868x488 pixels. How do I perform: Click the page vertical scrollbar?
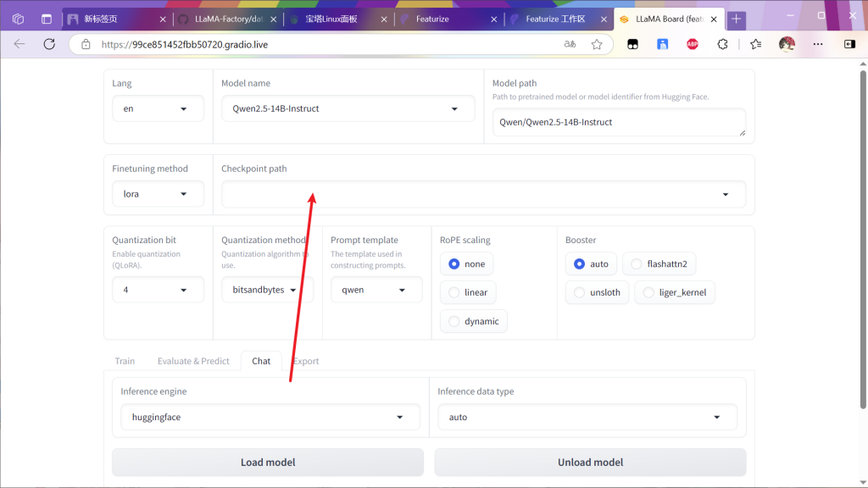[x=862, y=240]
